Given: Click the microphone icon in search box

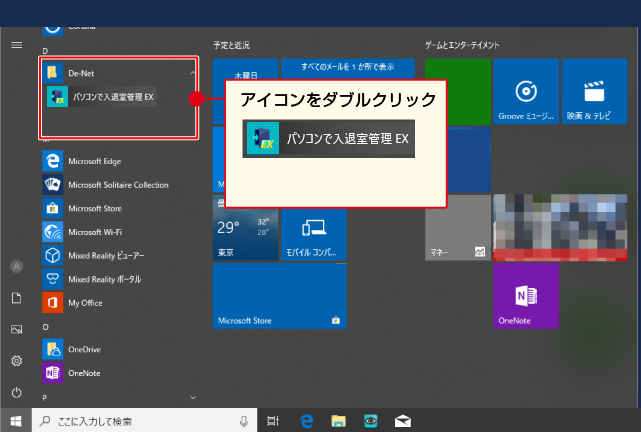Looking at the screenshot, I should [x=244, y=421].
